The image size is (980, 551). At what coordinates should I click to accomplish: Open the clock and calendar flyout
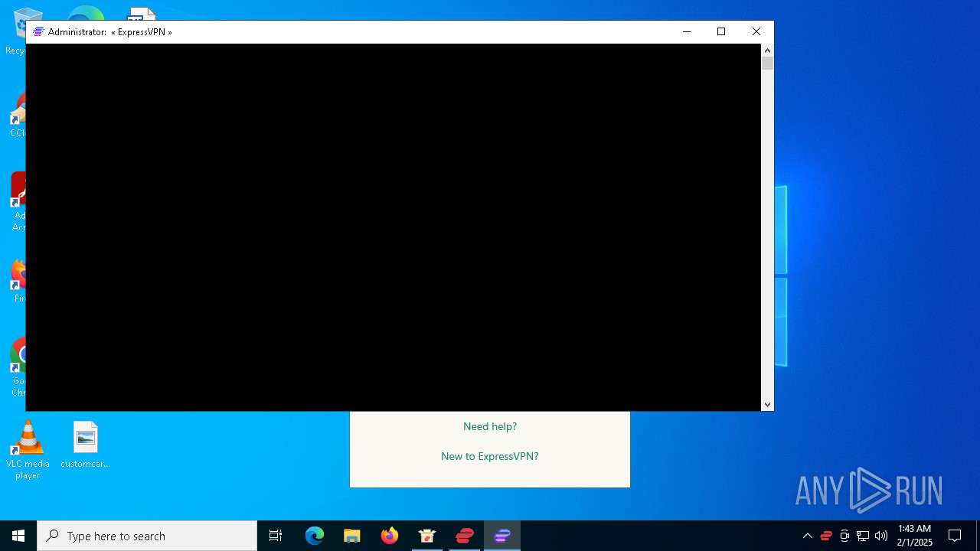[x=915, y=536]
